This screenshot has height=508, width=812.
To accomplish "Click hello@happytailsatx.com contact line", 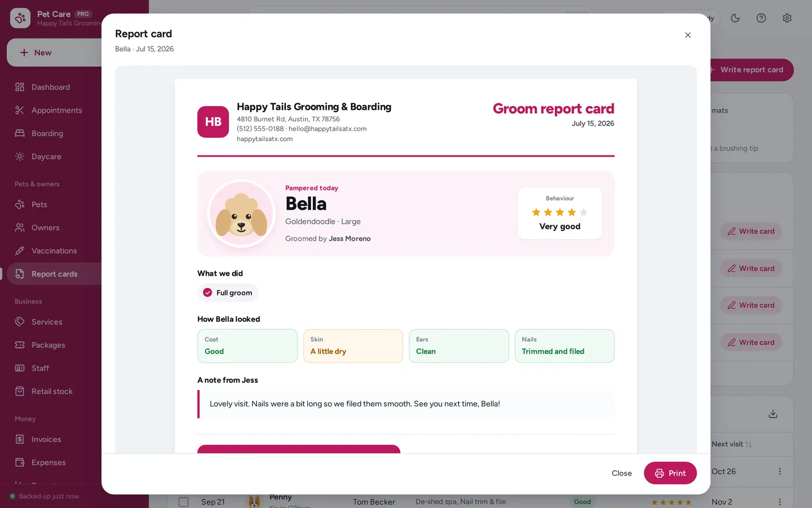I will [x=328, y=129].
